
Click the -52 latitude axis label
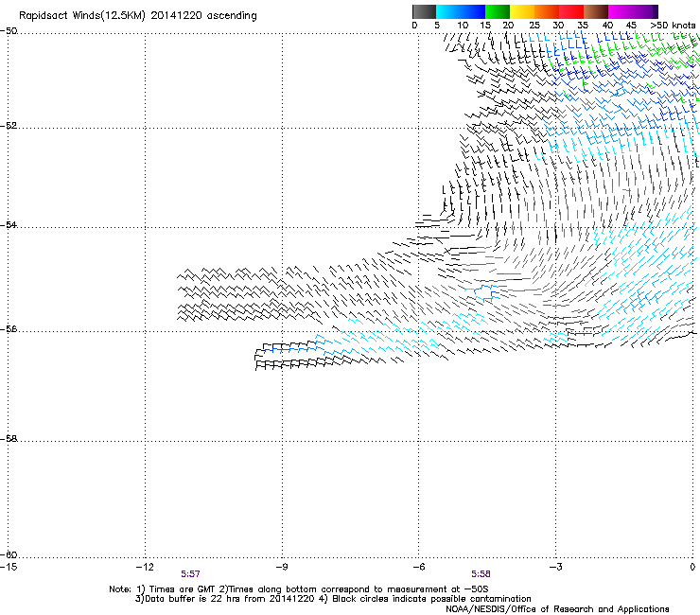point(9,126)
